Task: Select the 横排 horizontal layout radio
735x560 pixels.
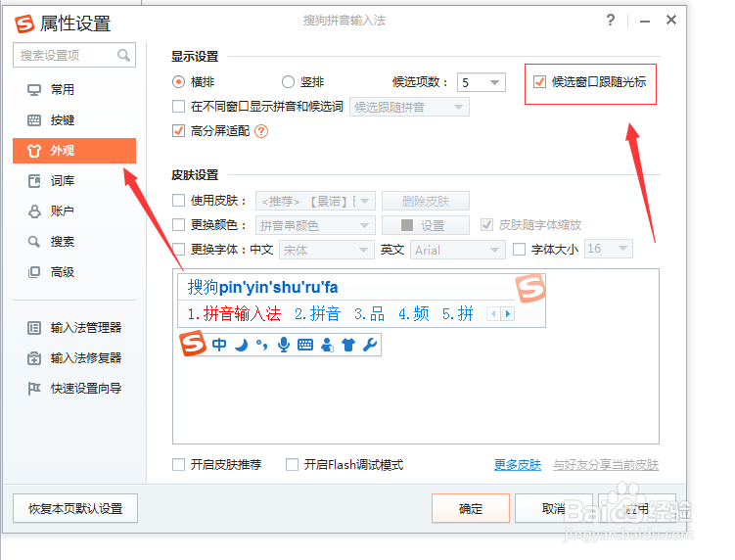Action: click(x=178, y=82)
